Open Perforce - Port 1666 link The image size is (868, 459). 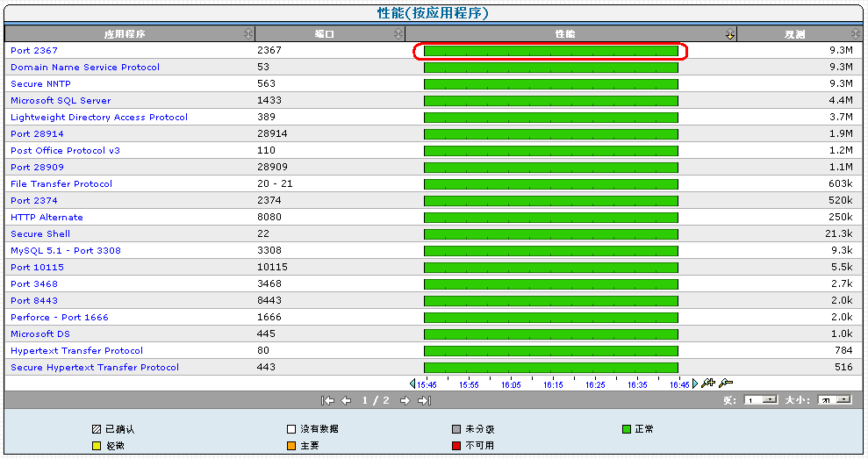(60, 317)
